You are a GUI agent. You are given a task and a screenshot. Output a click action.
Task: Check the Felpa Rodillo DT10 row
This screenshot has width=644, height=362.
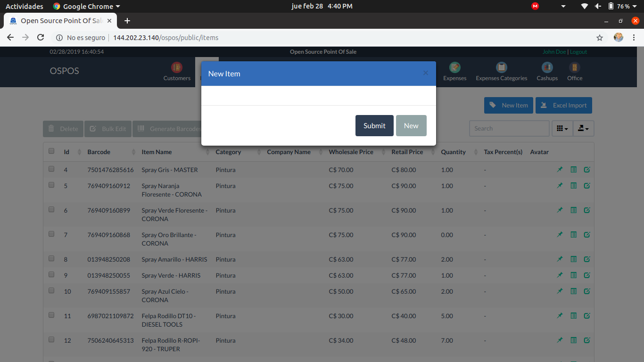pos(51,315)
